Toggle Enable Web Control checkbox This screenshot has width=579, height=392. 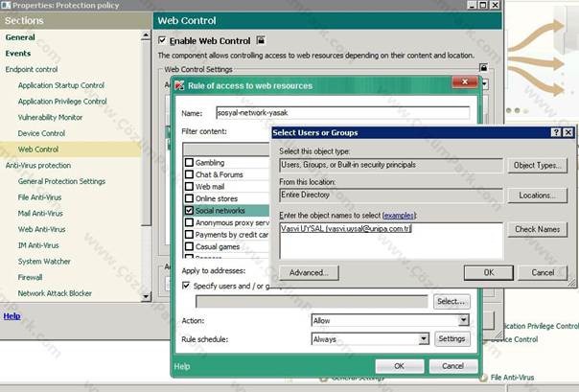coord(162,40)
